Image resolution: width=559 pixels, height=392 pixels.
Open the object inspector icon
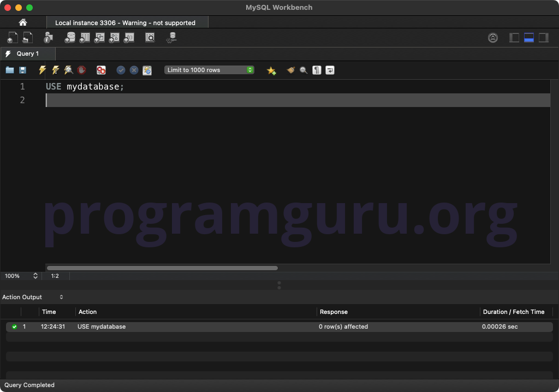tap(48, 38)
